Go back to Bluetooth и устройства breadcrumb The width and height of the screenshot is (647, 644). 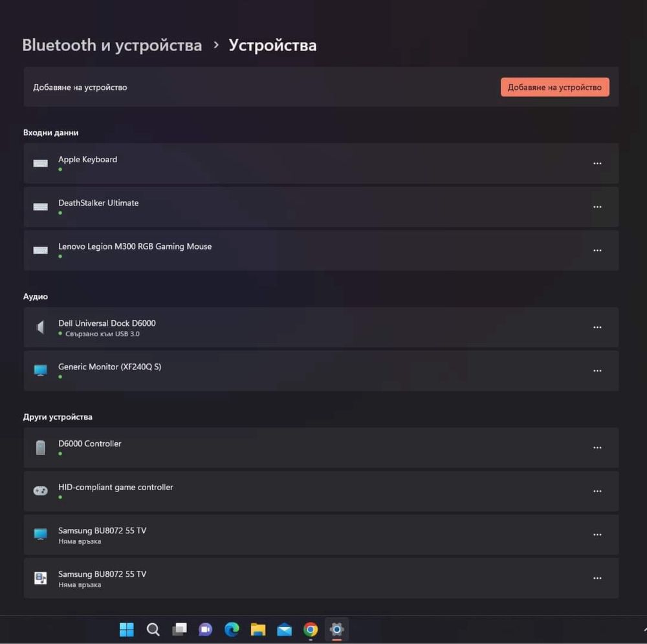[112, 45]
